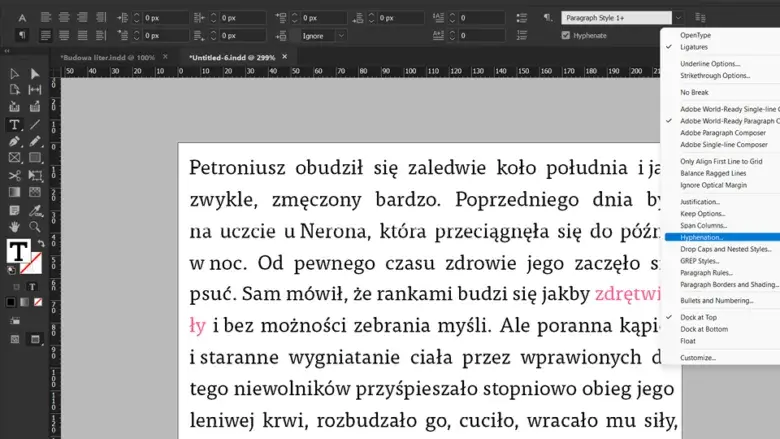Step the first line indent spinner
Viewport: 780px width, 439px height.
(x=137, y=36)
